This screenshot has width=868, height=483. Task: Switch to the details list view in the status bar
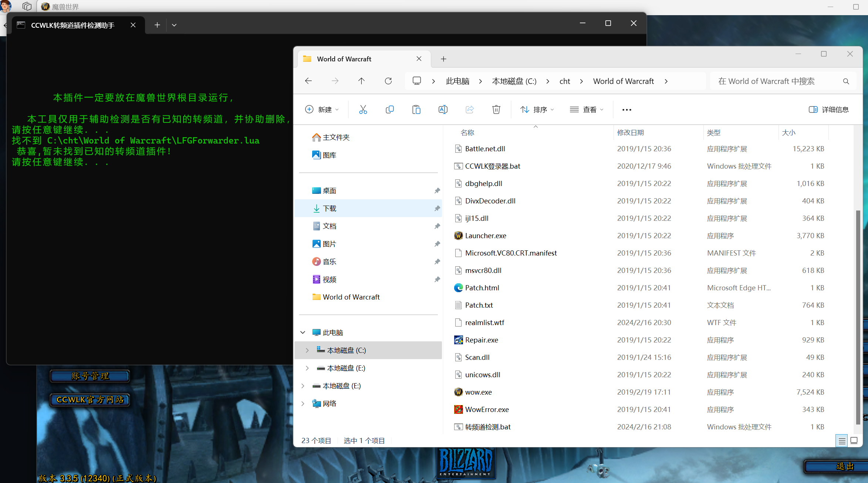pos(841,440)
